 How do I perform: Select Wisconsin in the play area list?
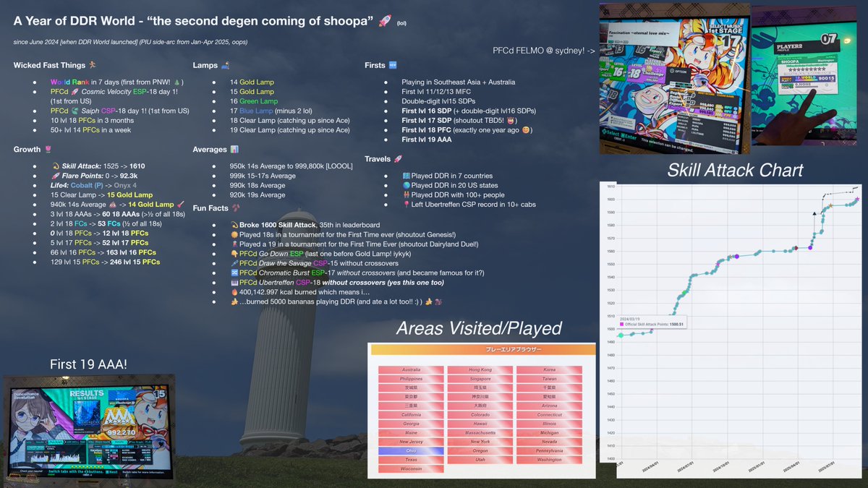coord(411,468)
